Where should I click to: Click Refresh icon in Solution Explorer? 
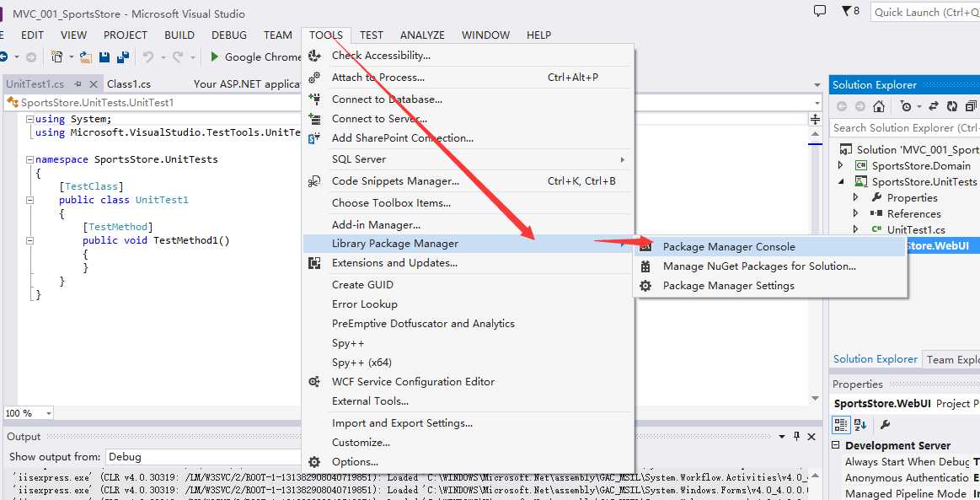pos(952,106)
